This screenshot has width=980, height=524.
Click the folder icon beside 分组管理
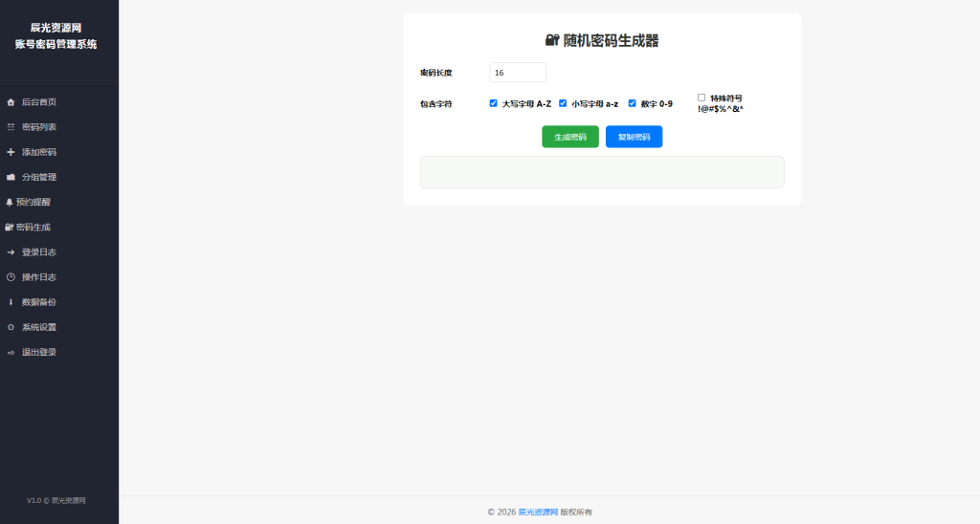click(11, 177)
